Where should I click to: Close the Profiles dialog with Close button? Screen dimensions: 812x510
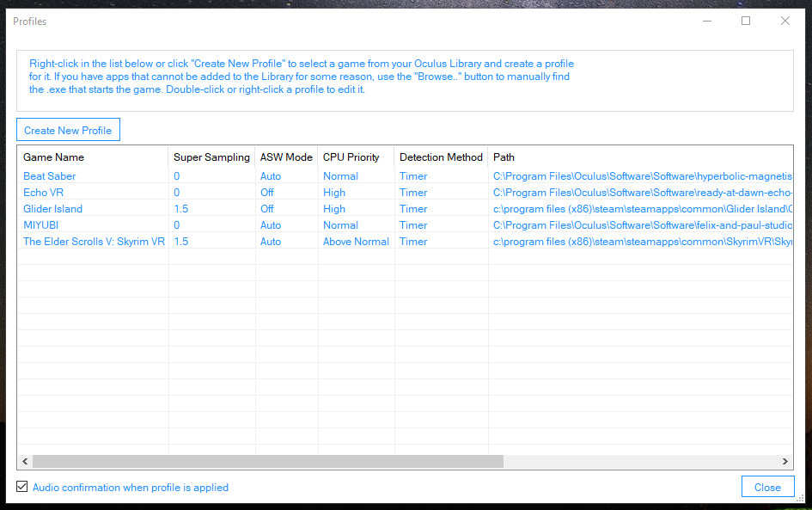[x=767, y=487]
